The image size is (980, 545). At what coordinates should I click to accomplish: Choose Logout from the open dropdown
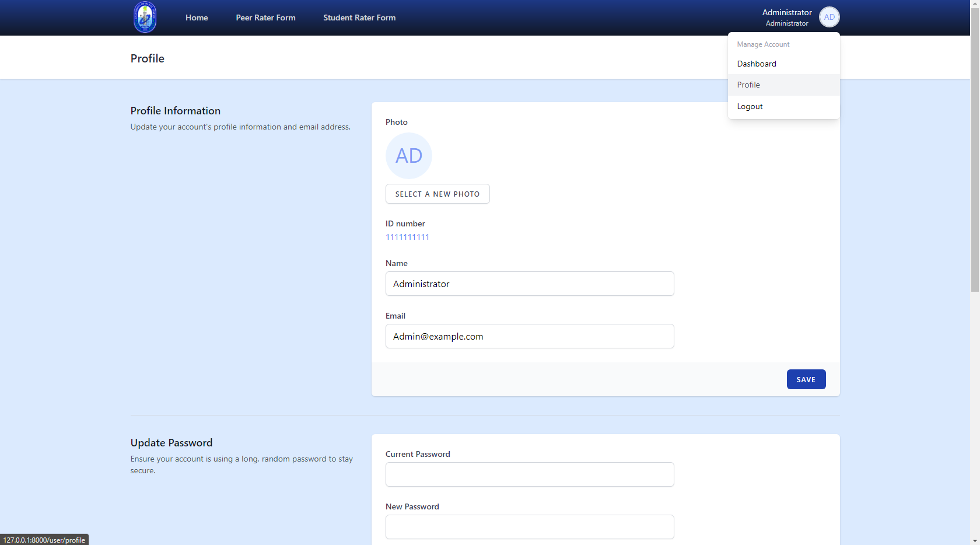click(750, 106)
